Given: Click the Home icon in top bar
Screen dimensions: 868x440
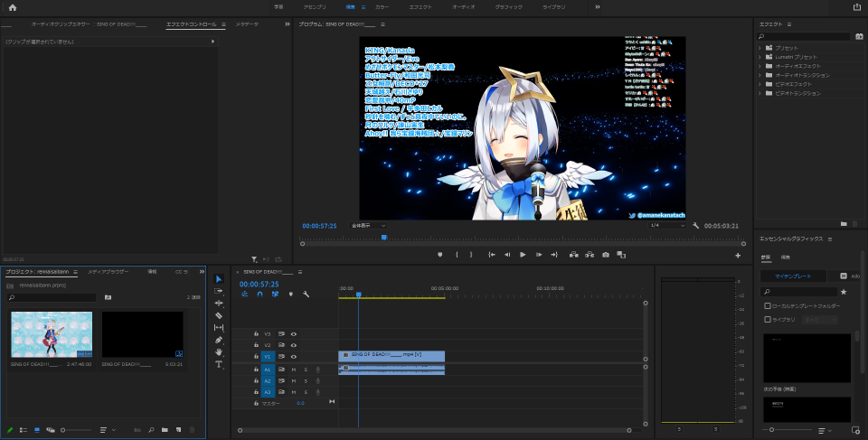Looking at the screenshot, I should click(x=12, y=8).
